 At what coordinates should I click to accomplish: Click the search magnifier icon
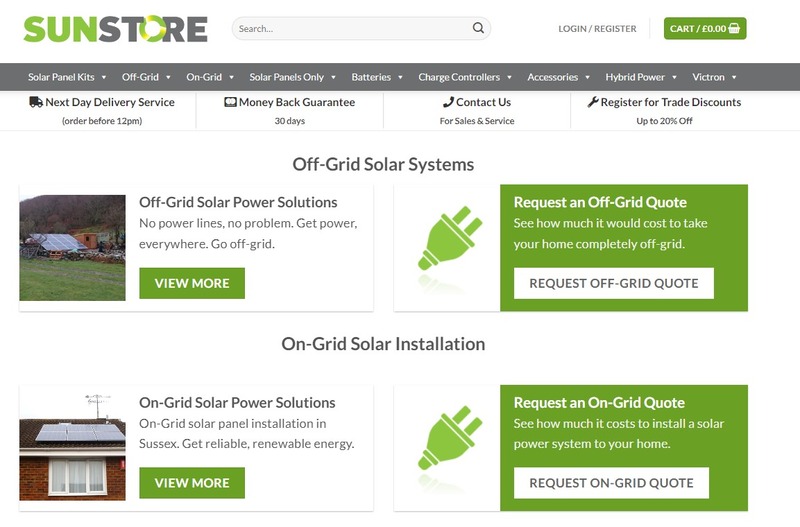click(478, 28)
